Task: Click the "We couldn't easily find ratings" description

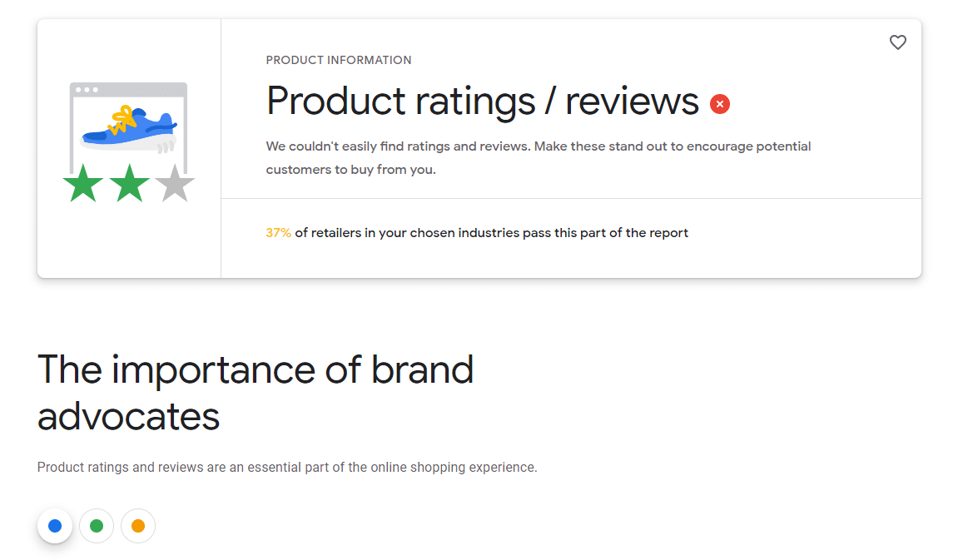Action: 538,146
